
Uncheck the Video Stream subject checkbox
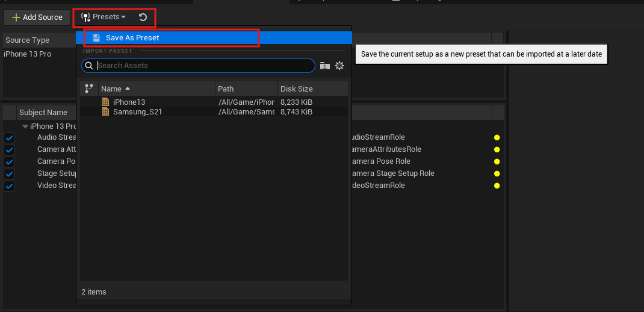9,186
